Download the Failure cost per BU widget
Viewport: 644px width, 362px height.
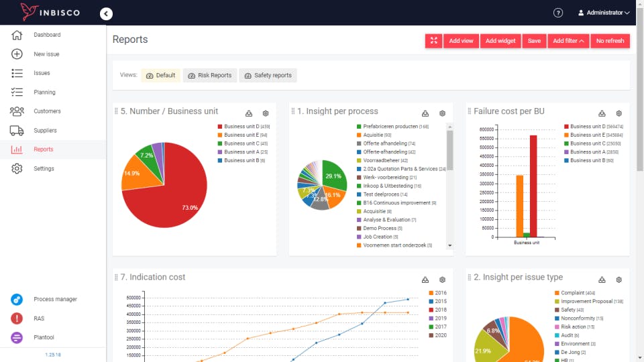pos(602,113)
